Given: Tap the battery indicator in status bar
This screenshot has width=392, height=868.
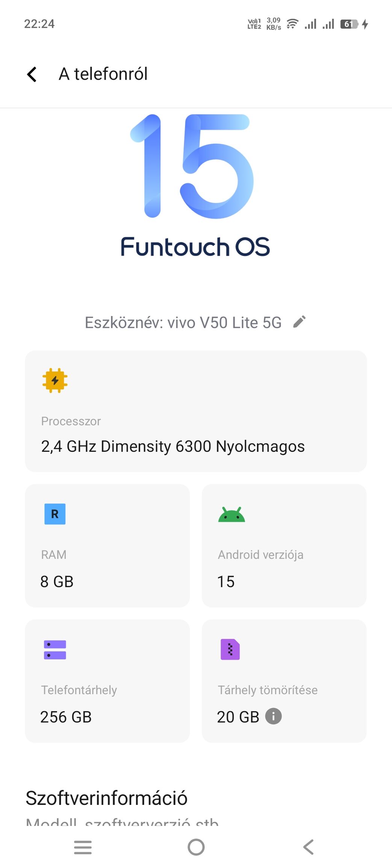Looking at the screenshot, I should 349,24.
